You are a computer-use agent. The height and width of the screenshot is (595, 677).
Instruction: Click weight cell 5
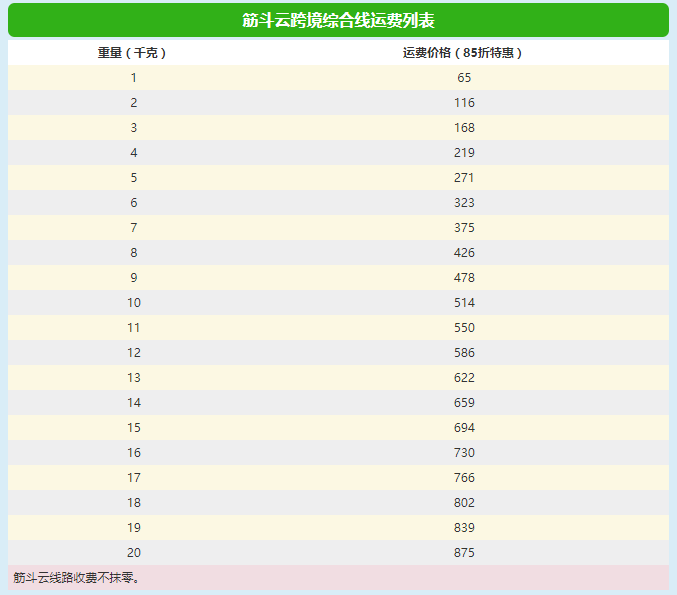pyautogui.click(x=134, y=178)
